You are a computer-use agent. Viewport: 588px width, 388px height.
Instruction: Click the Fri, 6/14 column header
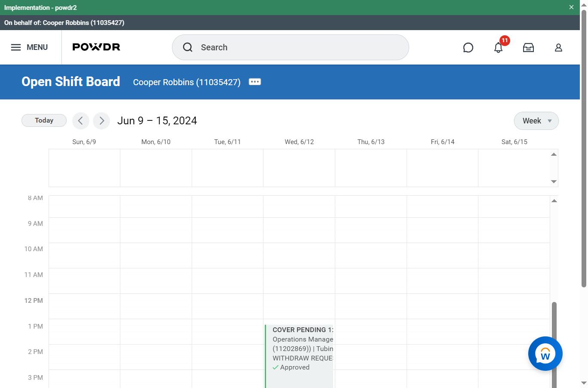pos(443,142)
